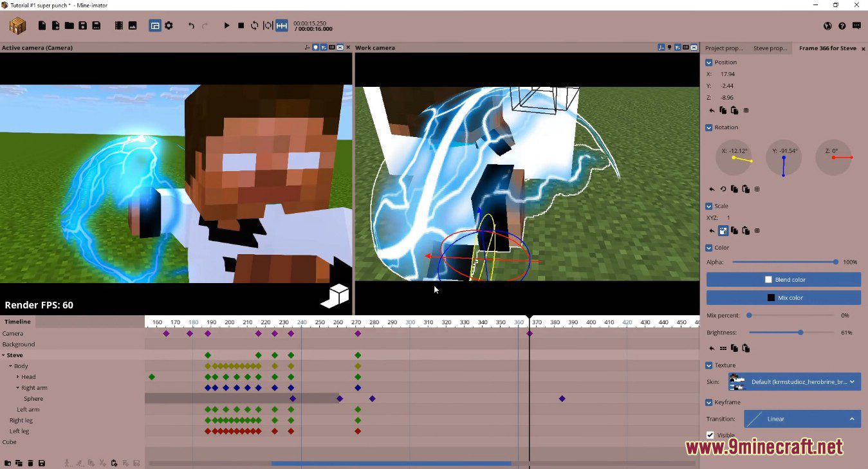Save the project using the floppy icon
This screenshot has width=868, height=469.
(x=82, y=26)
